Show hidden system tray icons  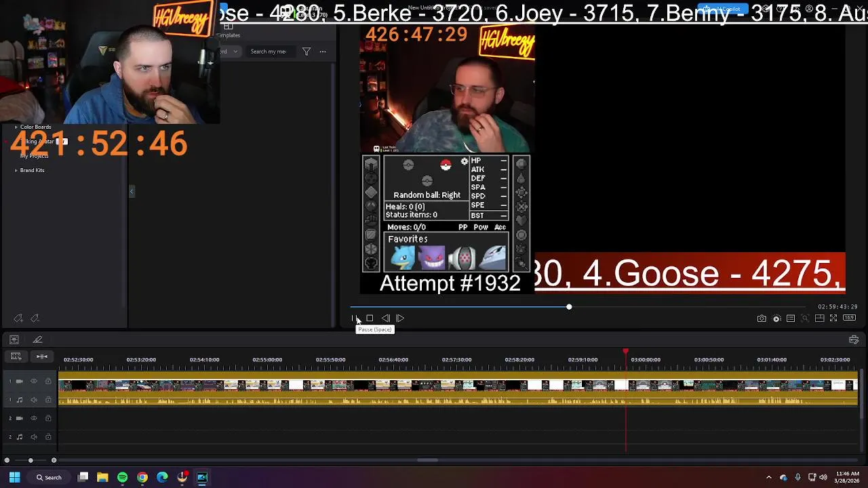tap(768, 477)
